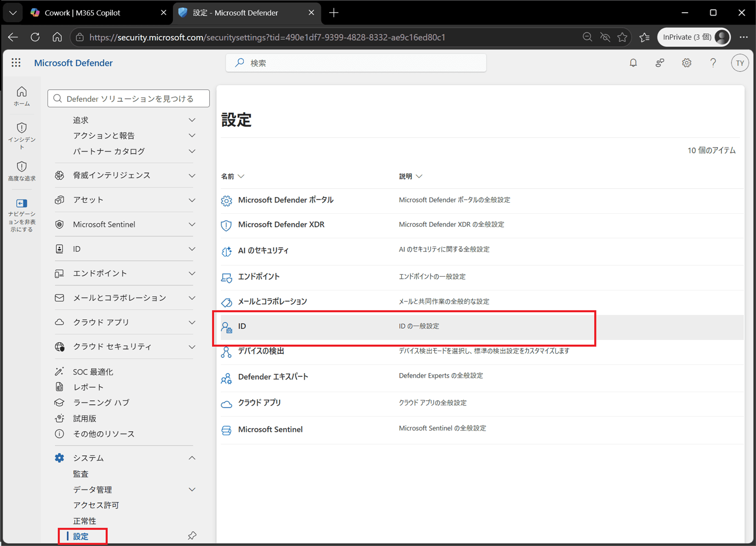Expand the 追求 navigation group
756x546 pixels.
(192, 120)
